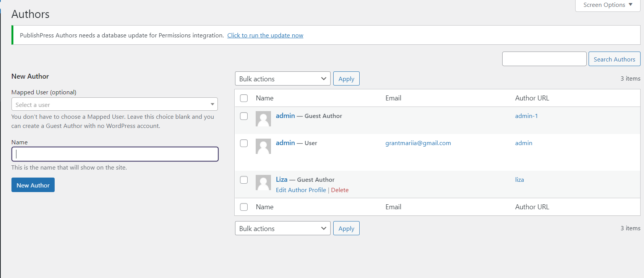Select the admin User row checkbox
Viewport: 644px width, 278px height.
[x=244, y=143]
